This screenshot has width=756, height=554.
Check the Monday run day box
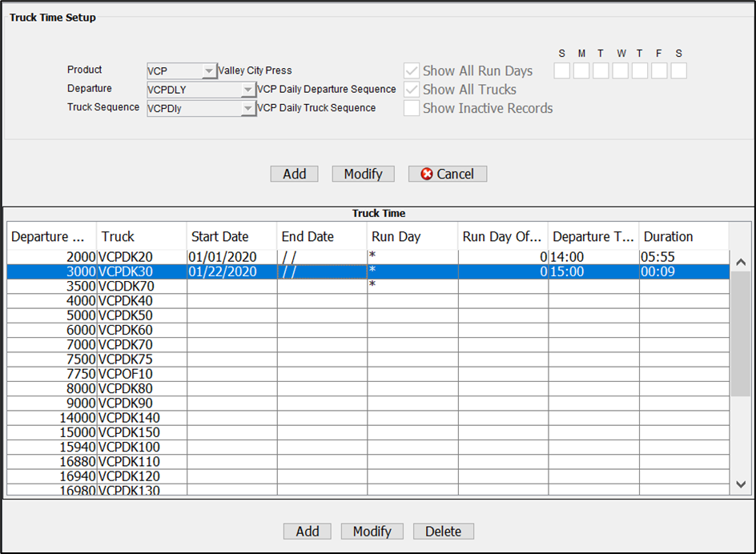click(581, 70)
